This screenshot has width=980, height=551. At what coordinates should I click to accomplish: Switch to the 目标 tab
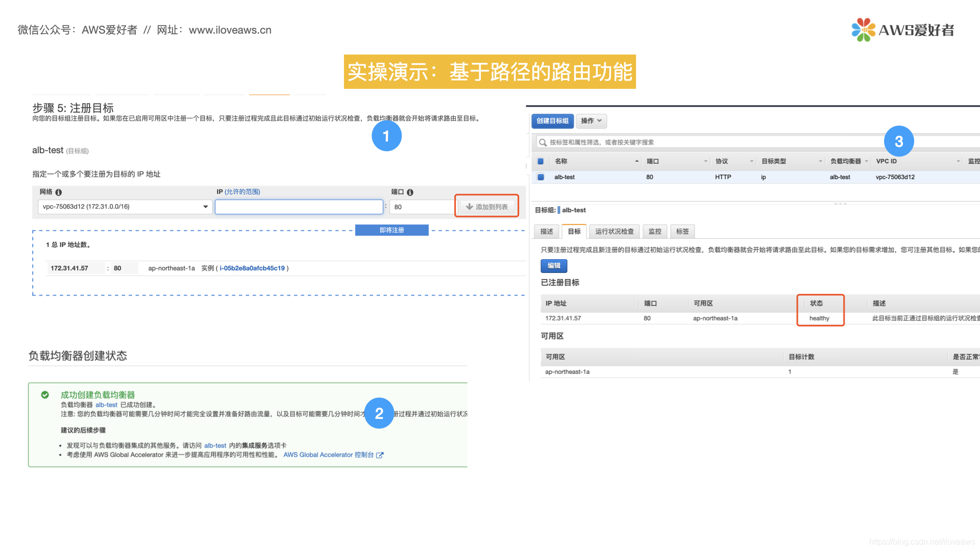(x=574, y=232)
